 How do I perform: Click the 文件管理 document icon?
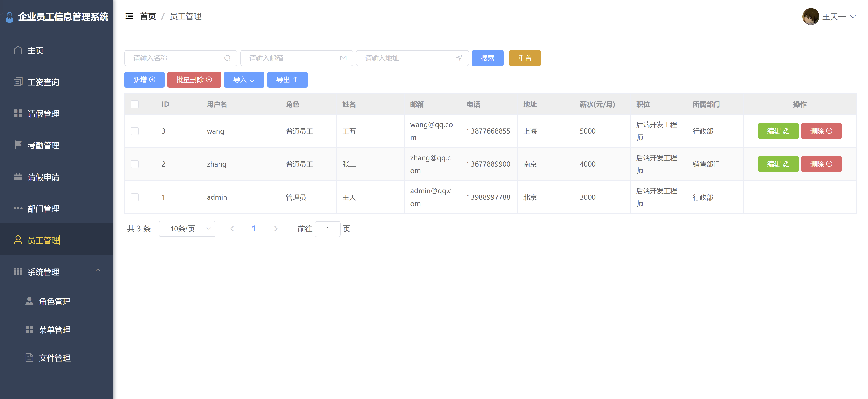[29, 358]
